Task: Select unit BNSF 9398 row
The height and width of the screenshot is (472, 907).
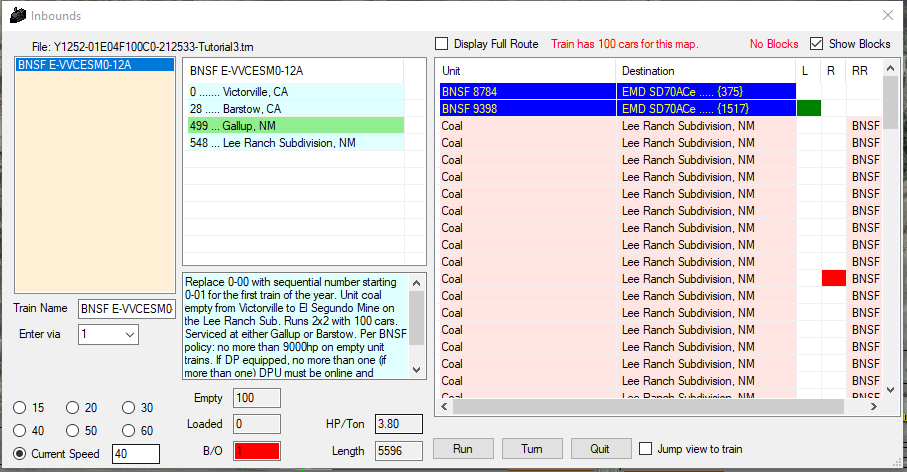Action: pyautogui.click(x=527, y=109)
